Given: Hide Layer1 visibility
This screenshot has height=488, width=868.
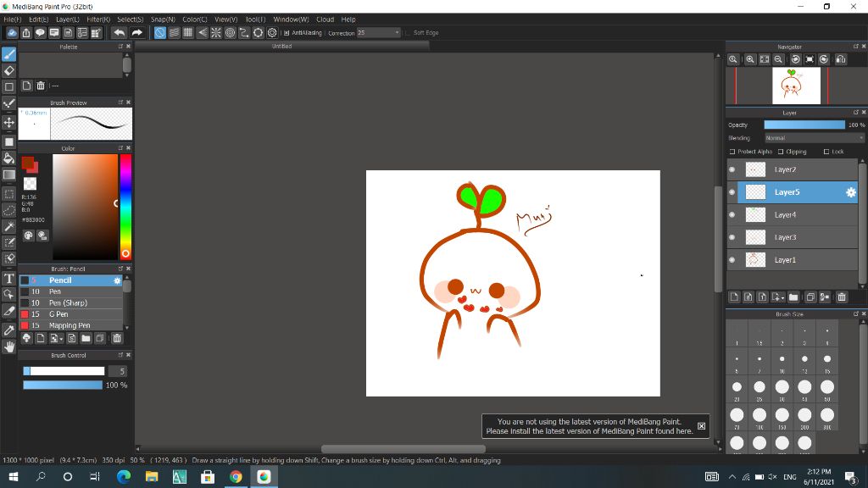Looking at the screenshot, I should click(x=732, y=260).
